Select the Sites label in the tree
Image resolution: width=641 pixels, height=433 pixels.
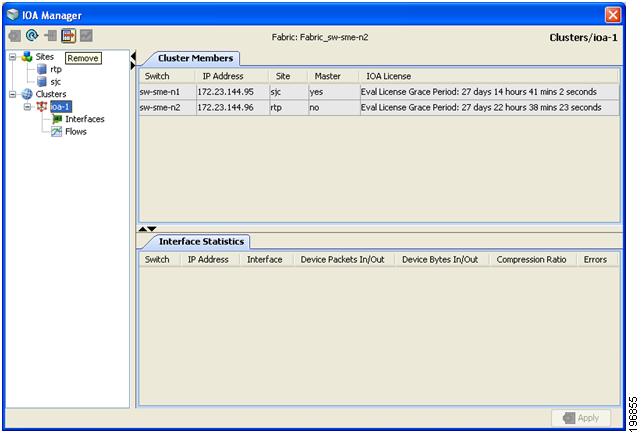pyautogui.click(x=45, y=56)
